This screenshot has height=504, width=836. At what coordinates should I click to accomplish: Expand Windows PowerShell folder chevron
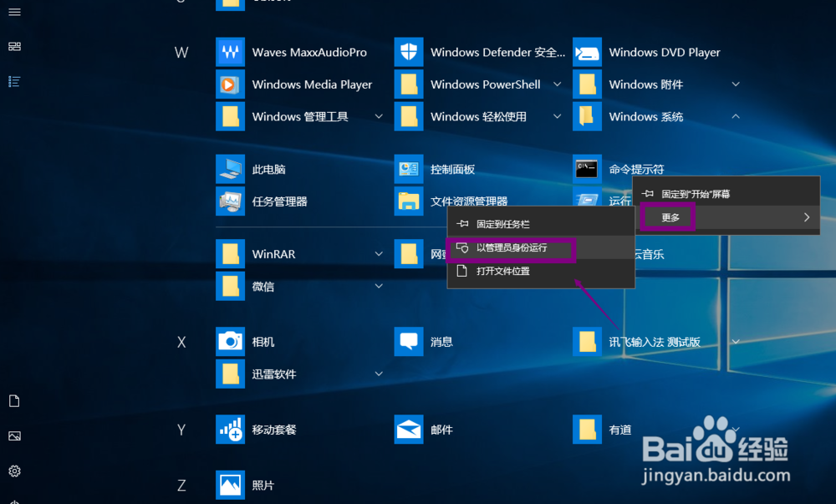[x=557, y=84]
